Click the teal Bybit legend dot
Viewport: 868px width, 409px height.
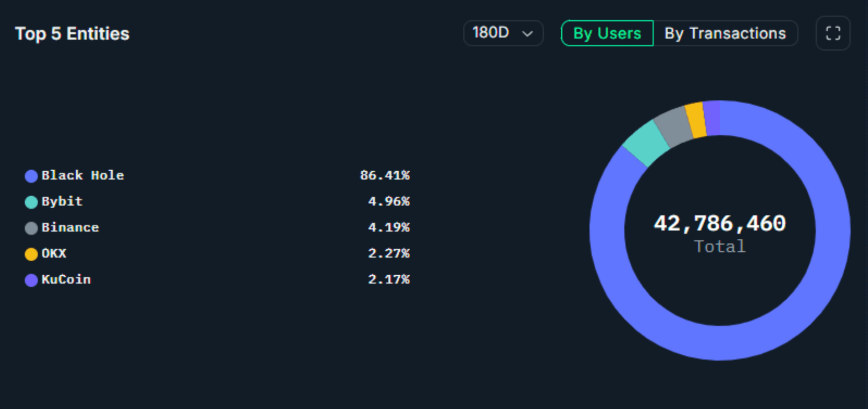point(31,202)
